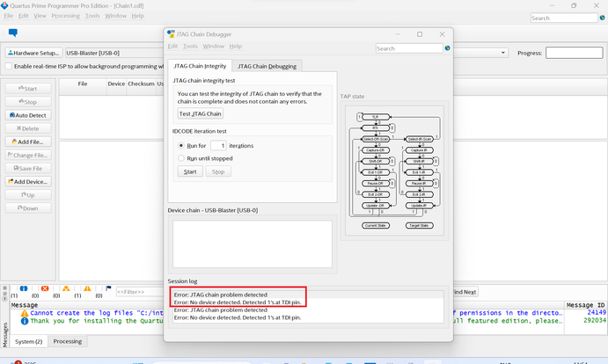Click the empty Device chain list box
The image size is (608, 364).
pos(253,244)
